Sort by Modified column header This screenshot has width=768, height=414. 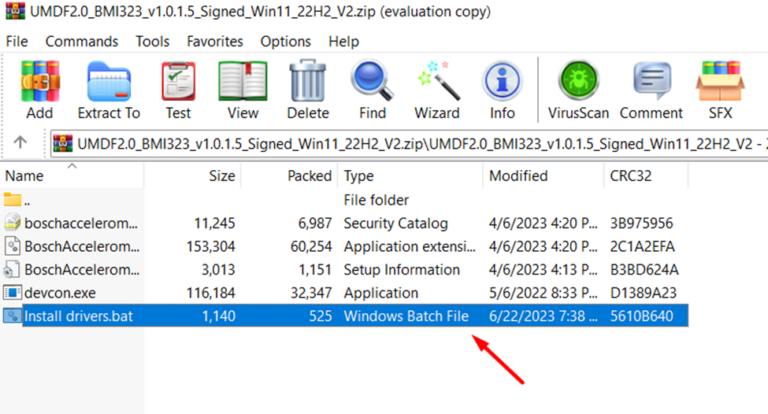tap(518, 176)
